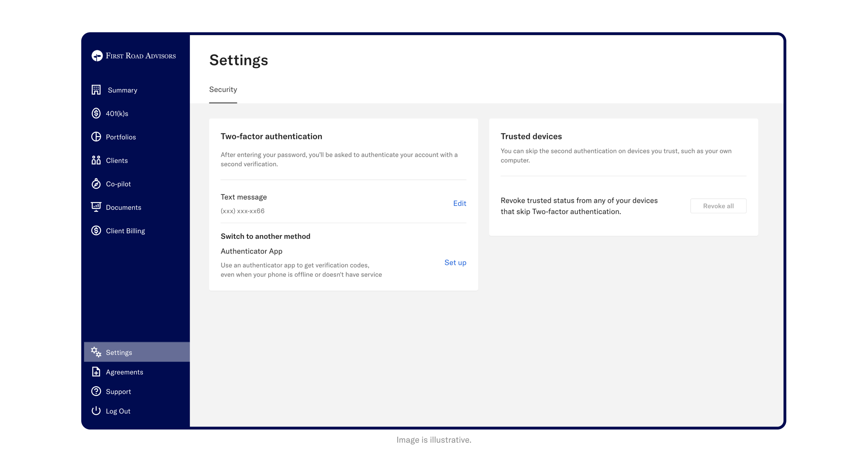
Task: Click the 'After entering your password' description
Action: pyautogui.click(x=339, y=159)
